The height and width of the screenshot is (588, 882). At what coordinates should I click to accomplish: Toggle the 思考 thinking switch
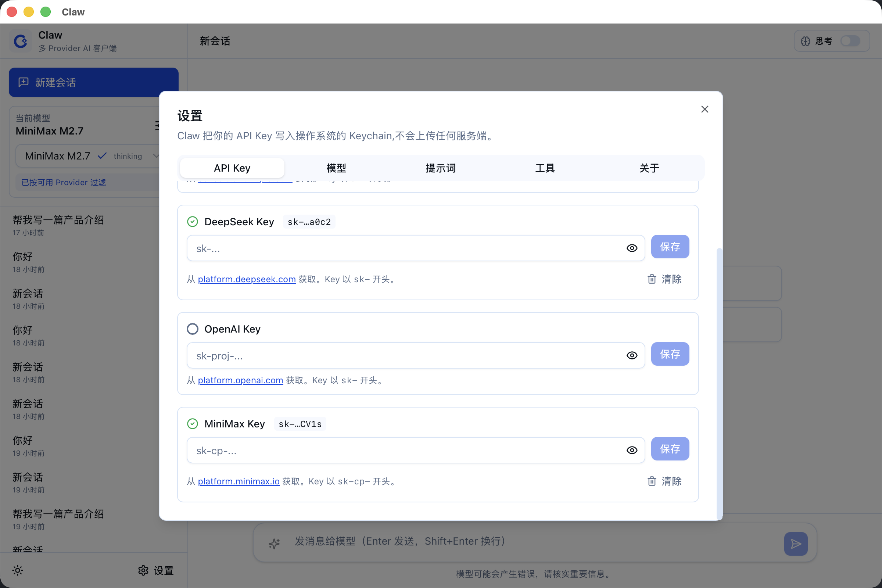[x=850, y=41]
